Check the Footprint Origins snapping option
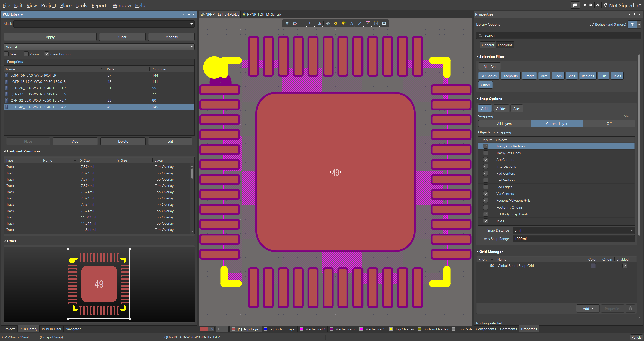The width and height of the screenshot is (644, 341). (x=486, y=207)
